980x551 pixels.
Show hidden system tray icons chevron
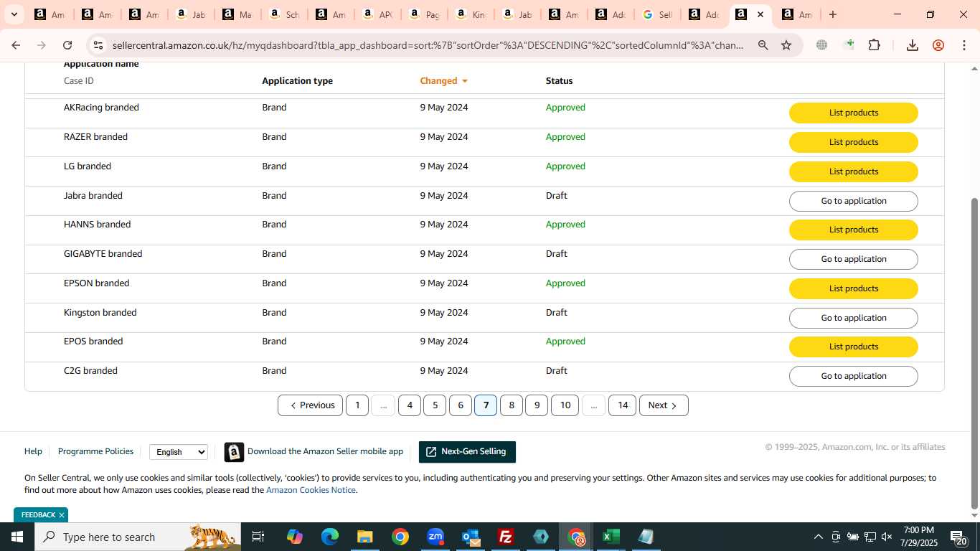coord(818,537)
